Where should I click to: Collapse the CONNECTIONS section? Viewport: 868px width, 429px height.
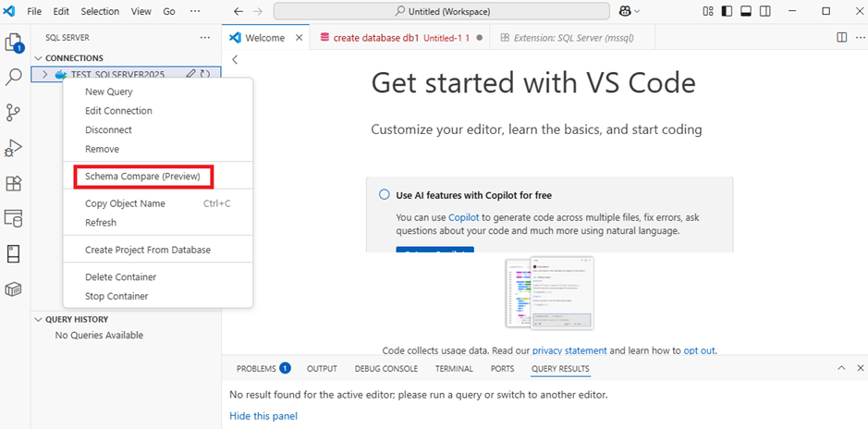(x=38, y=58)
